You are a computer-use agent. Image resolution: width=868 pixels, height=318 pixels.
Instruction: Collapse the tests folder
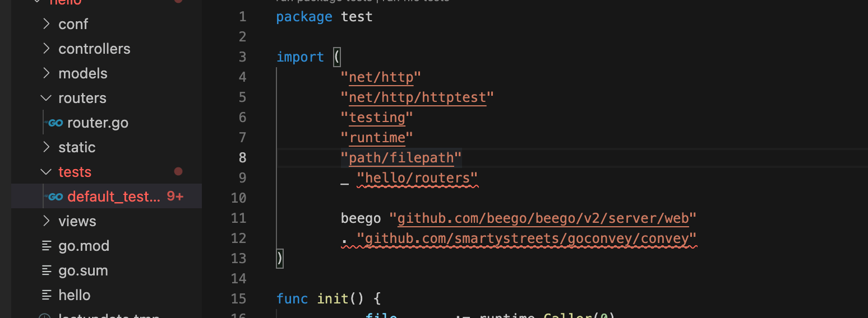click(47, 172)
